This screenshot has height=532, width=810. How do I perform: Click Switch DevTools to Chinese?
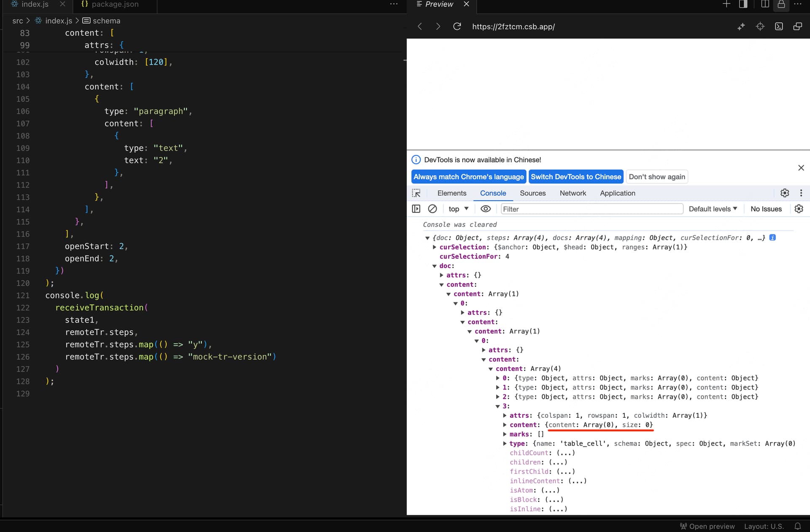575,177
